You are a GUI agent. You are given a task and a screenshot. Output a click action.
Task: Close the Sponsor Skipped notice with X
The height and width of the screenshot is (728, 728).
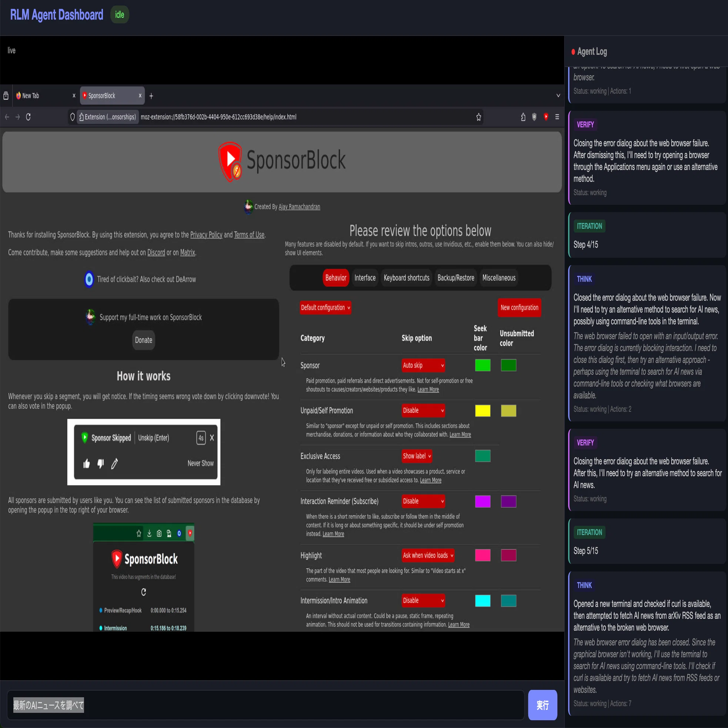[x=212, y=438]
